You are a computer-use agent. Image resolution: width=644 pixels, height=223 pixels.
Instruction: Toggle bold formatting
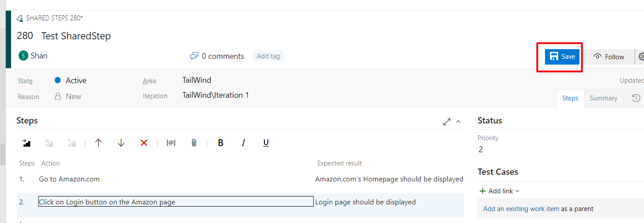(x=221, y=143)
